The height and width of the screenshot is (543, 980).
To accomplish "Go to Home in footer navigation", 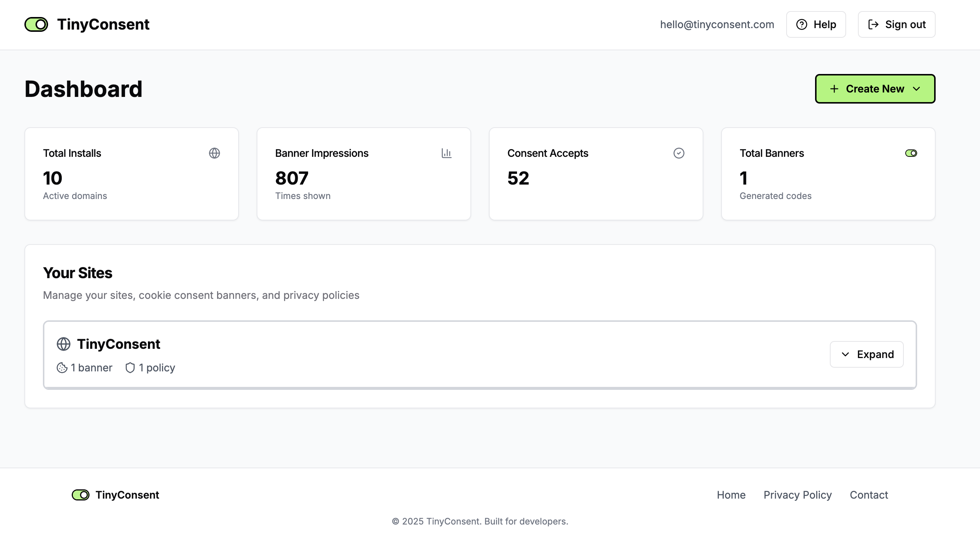I will (x=731, y=495).
